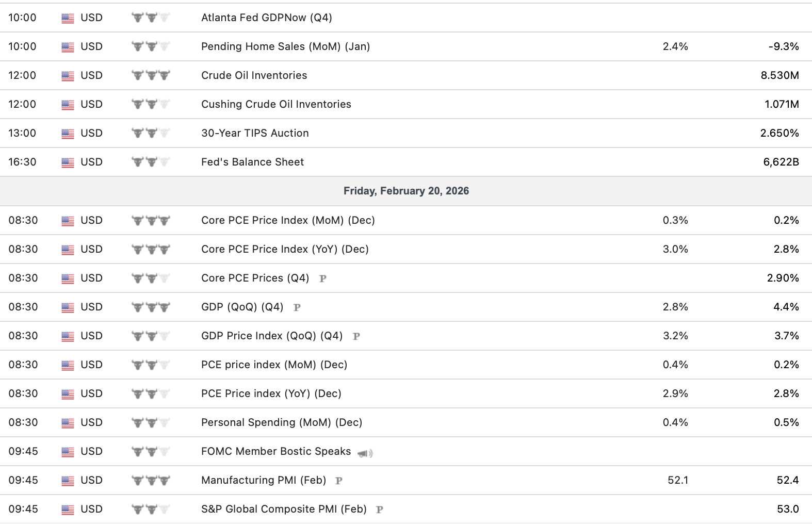
Task: Click the P icon beside S&P Global Composite PMI
Action: click(x=379, y=509)
